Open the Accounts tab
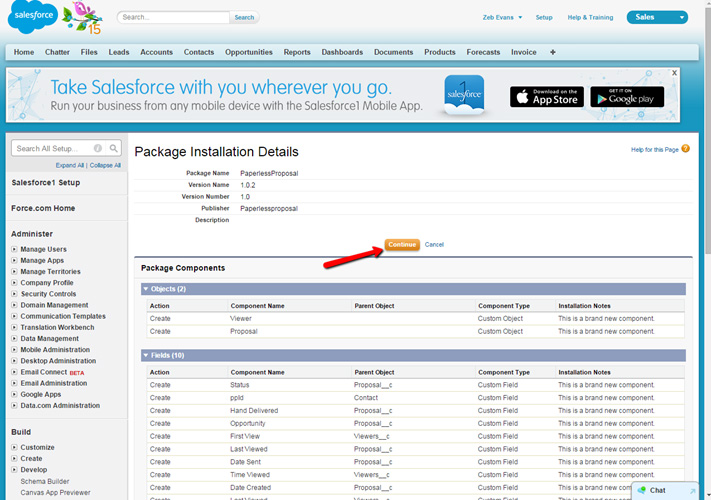This screenshot has height=500, width=711. point(156,52)
